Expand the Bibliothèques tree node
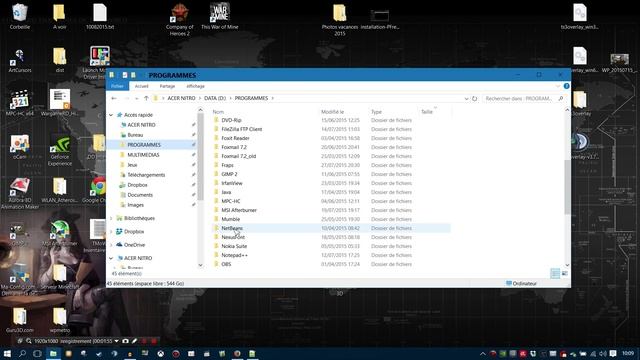640x360 pixels. pos(111,218)
